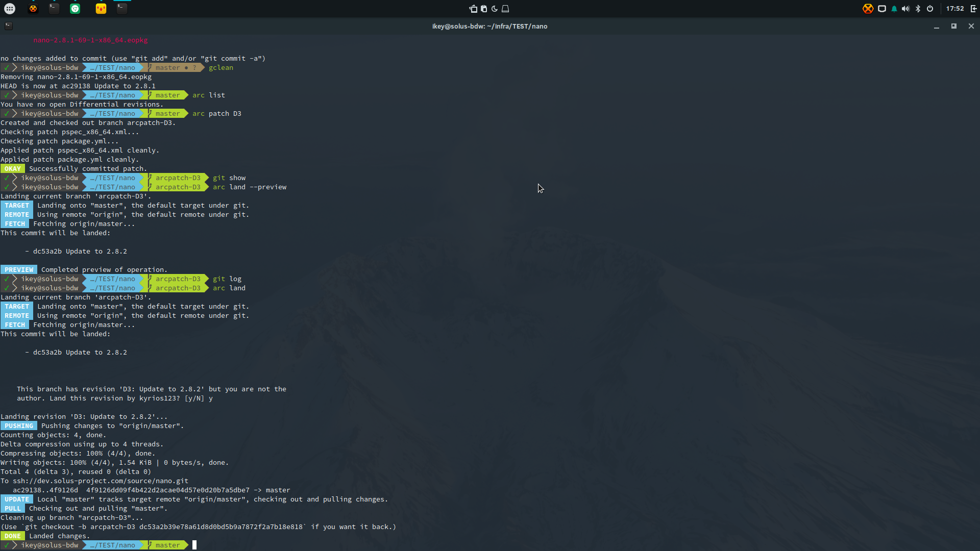
Task: Click the red 'nano-2.8.1-69-1-x86_64.eopkg' filename at top
Action: (x=91, y=40)
